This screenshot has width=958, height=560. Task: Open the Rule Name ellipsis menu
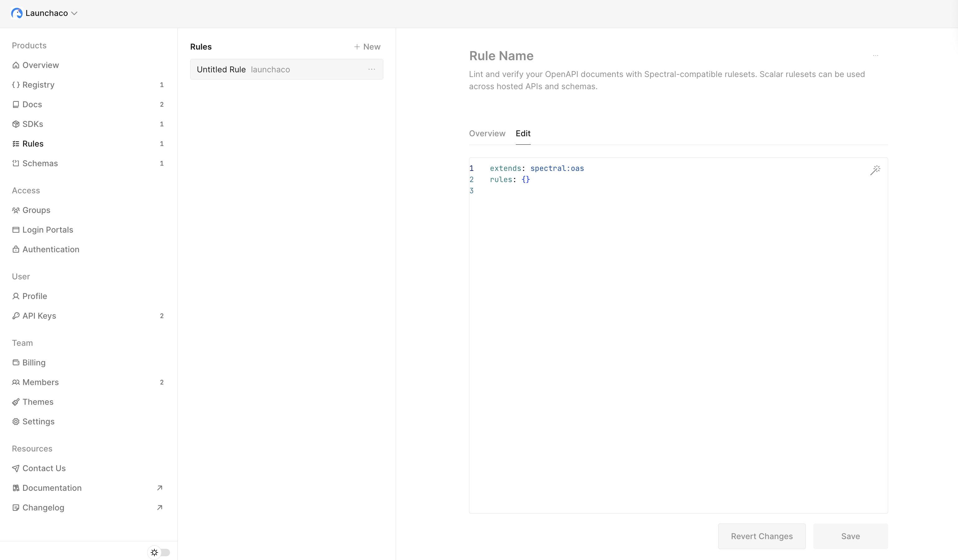pyautogui.click(x=876, y=56)
